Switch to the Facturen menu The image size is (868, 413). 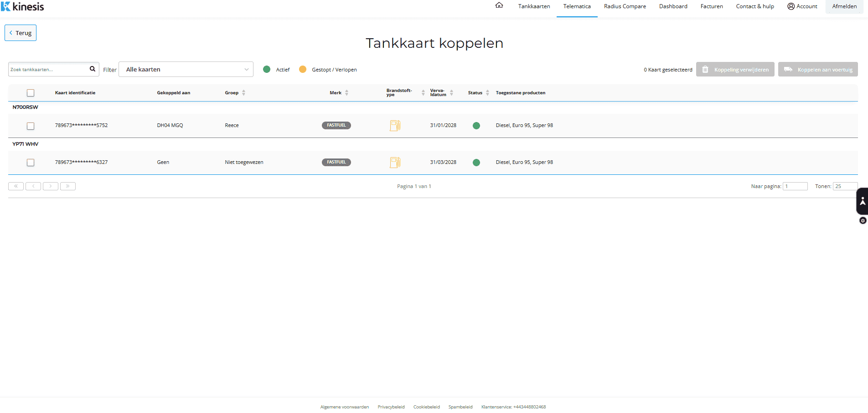712,6
